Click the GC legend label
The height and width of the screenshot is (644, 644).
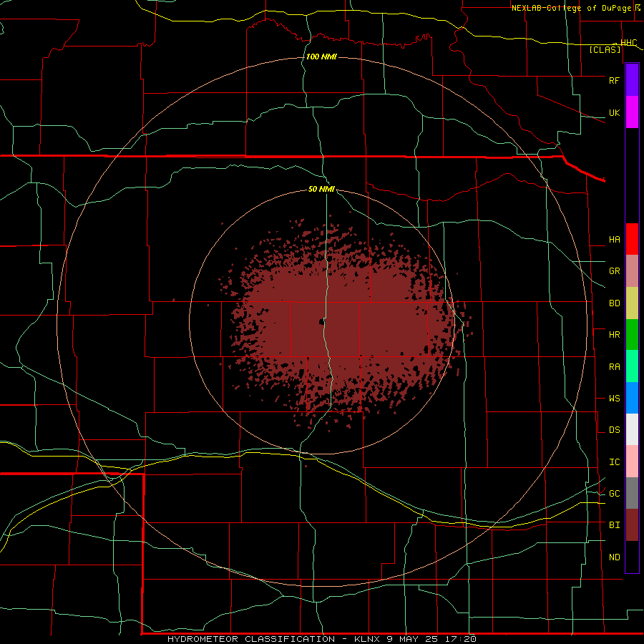pyautogui.click(x=615, y=494)
